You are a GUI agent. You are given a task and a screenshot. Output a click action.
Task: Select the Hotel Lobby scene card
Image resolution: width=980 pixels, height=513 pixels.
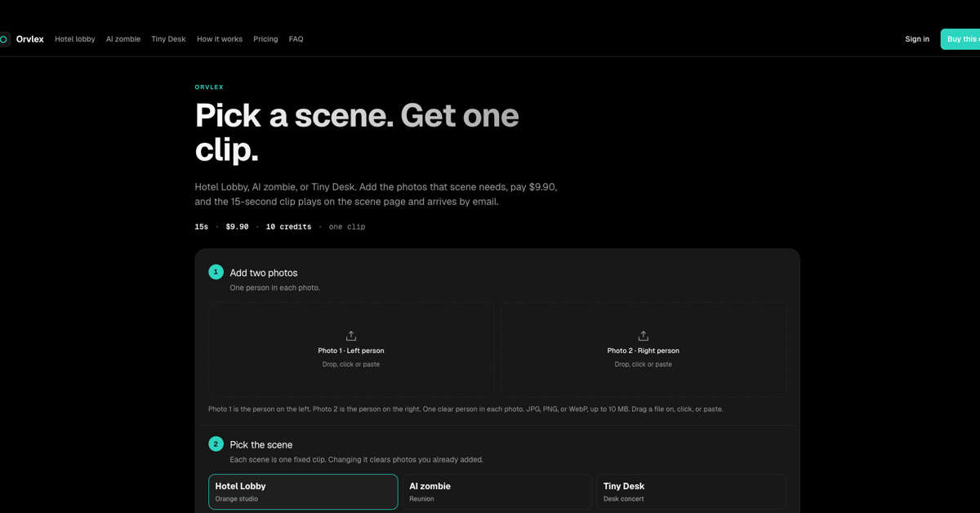(303, 492)
